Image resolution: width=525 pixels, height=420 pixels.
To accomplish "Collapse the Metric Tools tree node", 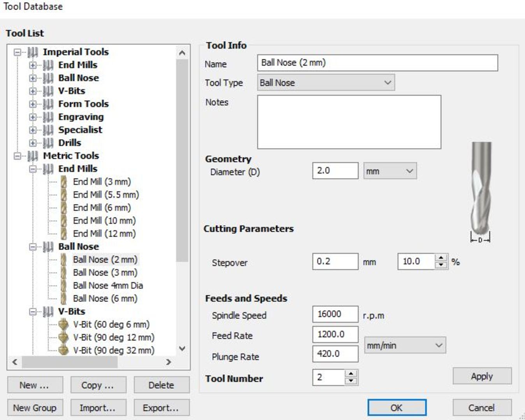I will pyautogui.click(x=18, y=156).
